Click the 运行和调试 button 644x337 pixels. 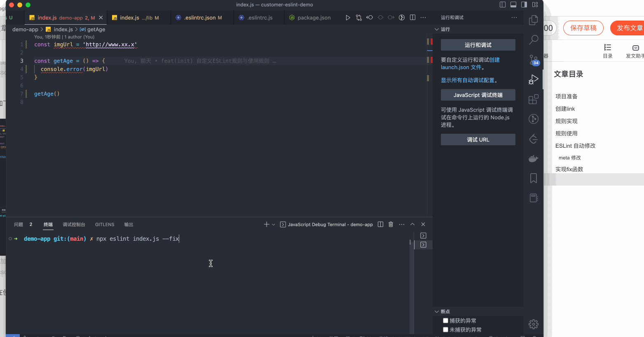point(478,45)
